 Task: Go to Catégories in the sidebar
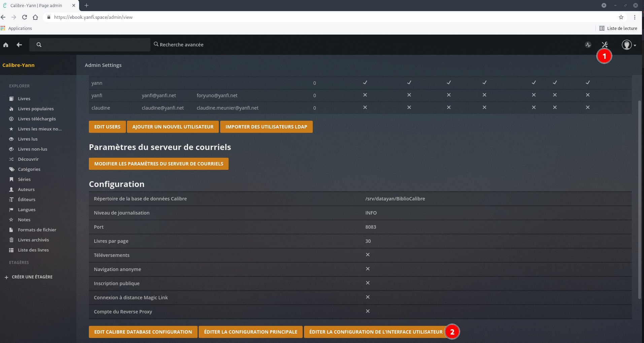click(x=29, y=169)
